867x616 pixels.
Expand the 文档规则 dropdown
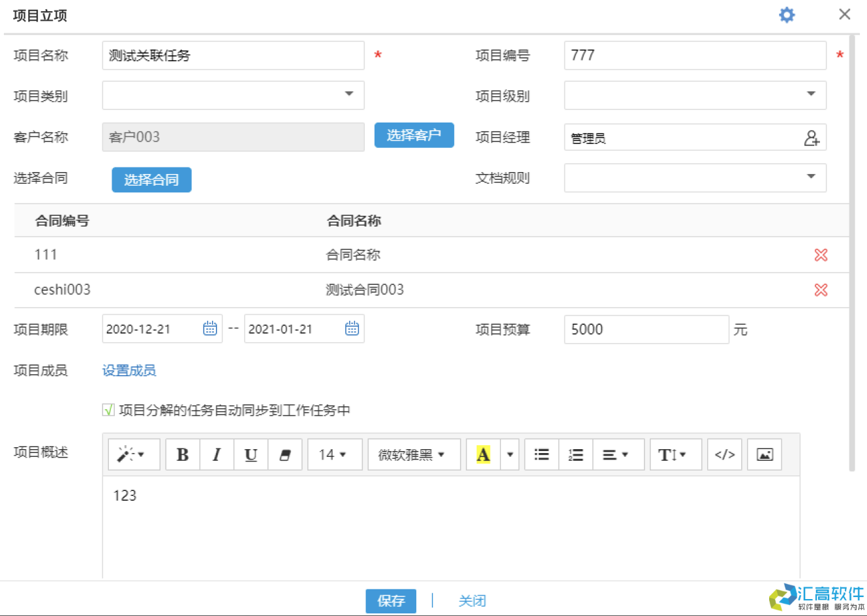click(811, 177)
